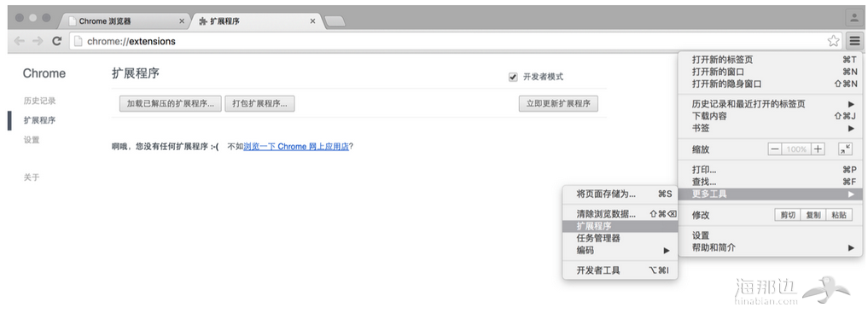Click the 立即更新扩展程序 button
Image resolution: width=868 pixels, height=319 pixels.
(x=558, y=103)
